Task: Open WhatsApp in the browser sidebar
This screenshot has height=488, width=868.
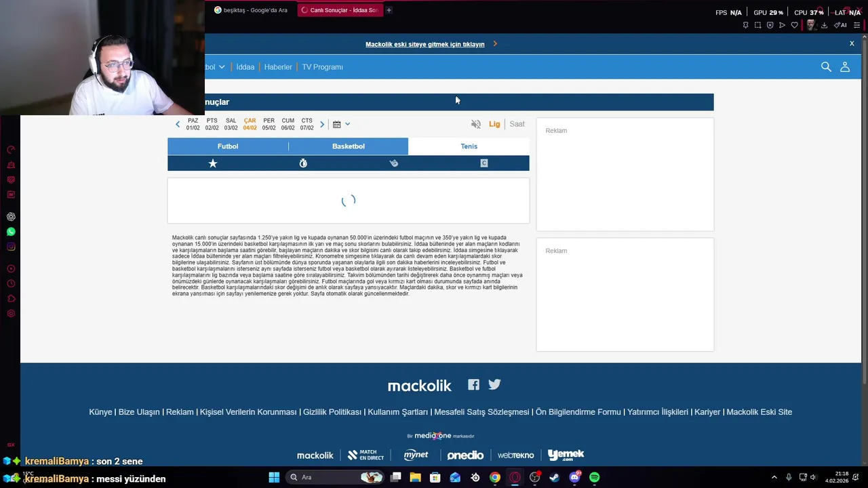Action: point(11,232)
